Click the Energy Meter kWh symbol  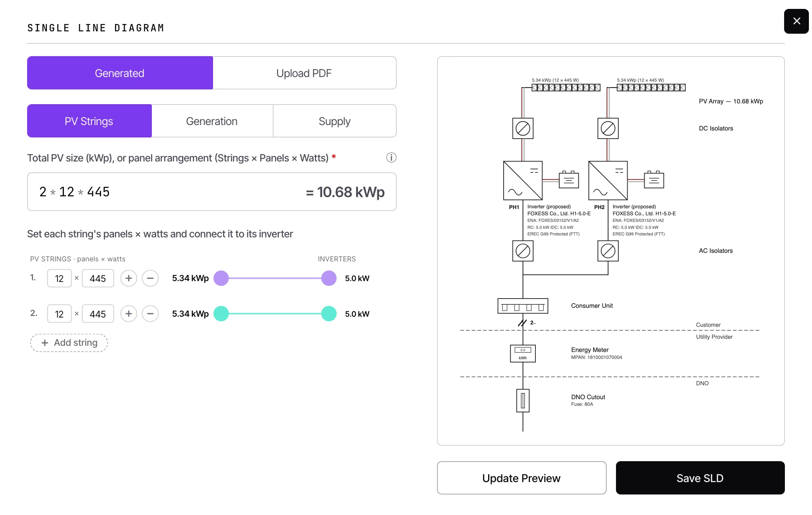click(523, 354)
